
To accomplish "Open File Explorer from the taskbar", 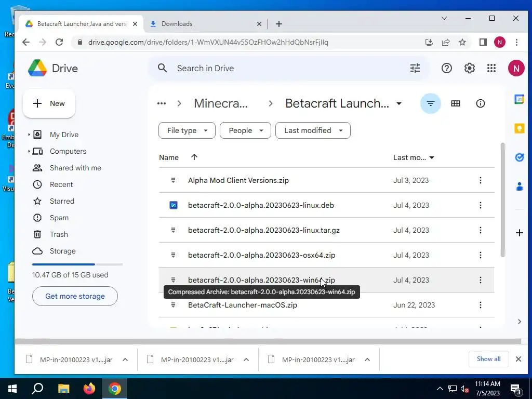I will click(63, 389).
